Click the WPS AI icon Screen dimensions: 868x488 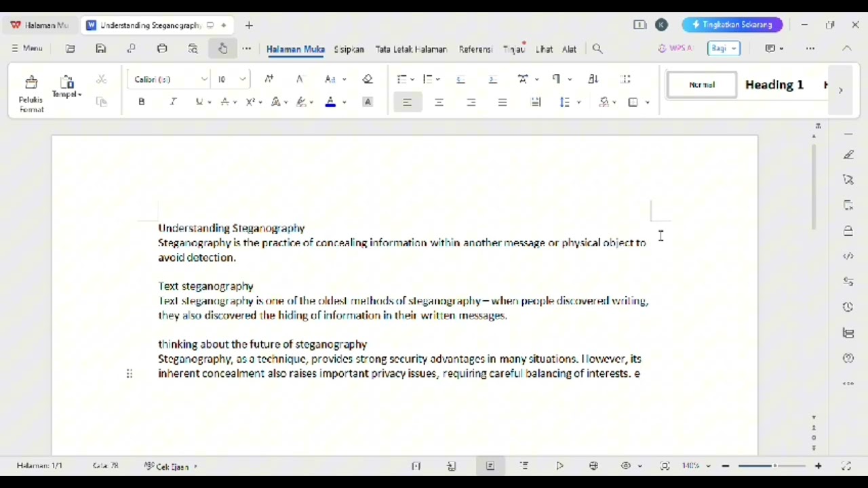[x=675, y=48]
